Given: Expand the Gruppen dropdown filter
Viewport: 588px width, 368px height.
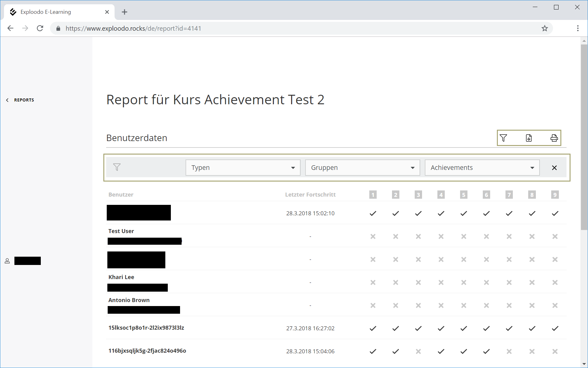Looking at the screenshot, I should tap(362, 168).
